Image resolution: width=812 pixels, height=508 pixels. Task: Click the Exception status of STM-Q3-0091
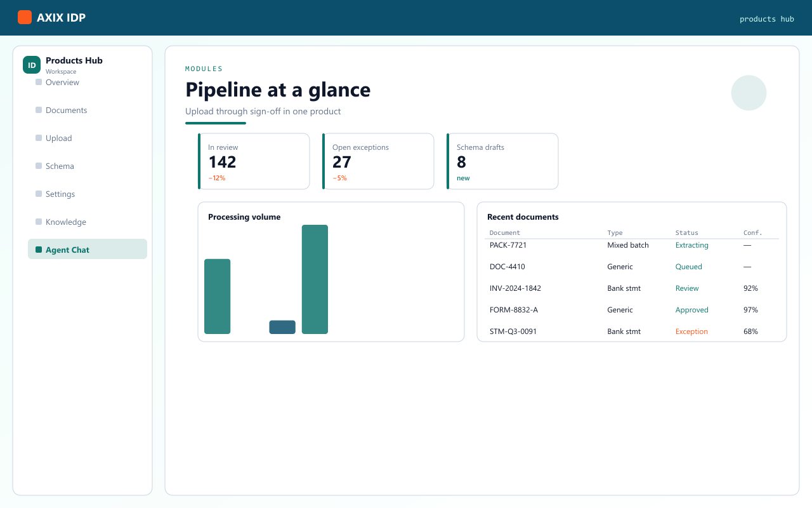(x=691, y=331)
